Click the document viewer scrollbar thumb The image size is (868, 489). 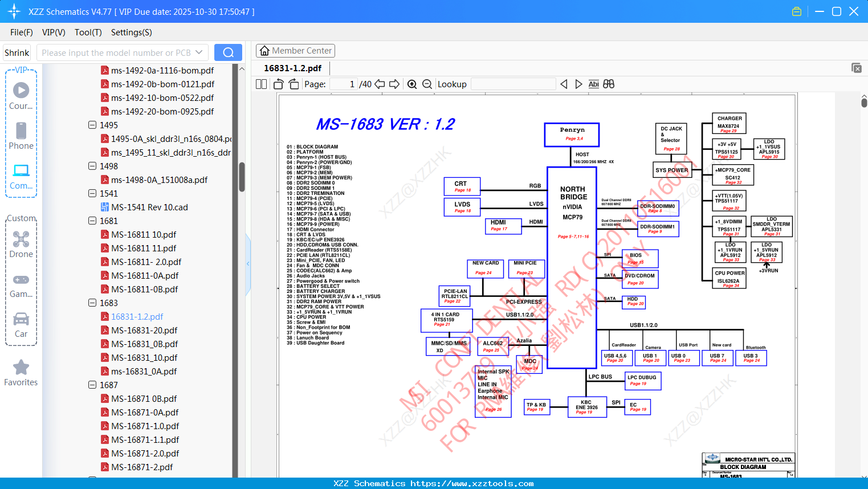(864, 103)
